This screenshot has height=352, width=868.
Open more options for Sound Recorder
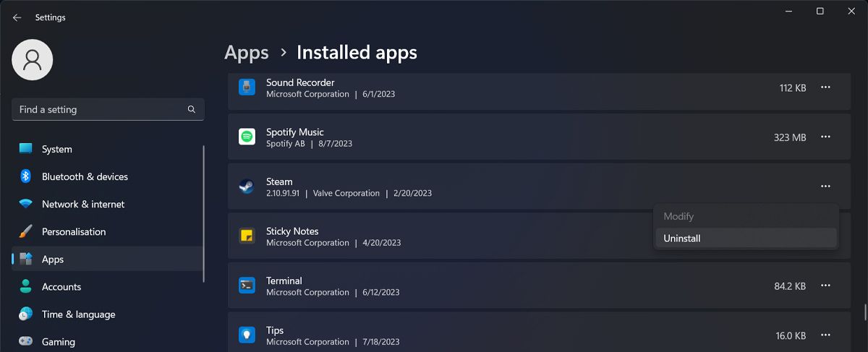point(825,87)
